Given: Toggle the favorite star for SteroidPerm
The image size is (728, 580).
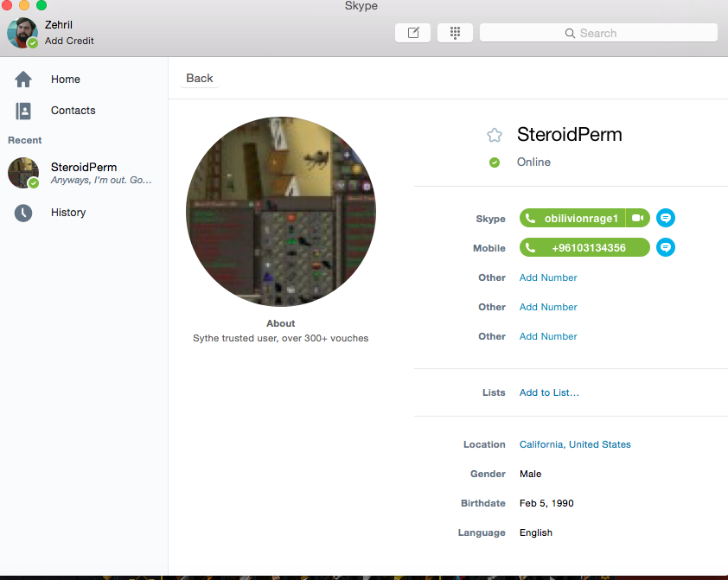Looking at the screenshot, I should click(495, 135).
